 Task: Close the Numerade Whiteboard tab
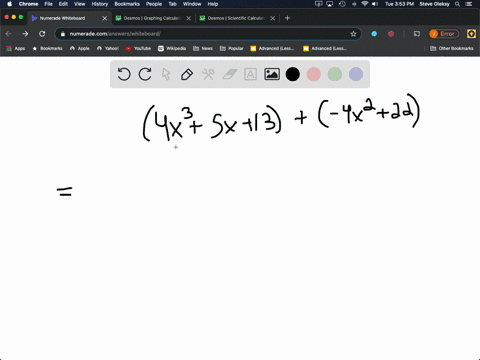105,18
